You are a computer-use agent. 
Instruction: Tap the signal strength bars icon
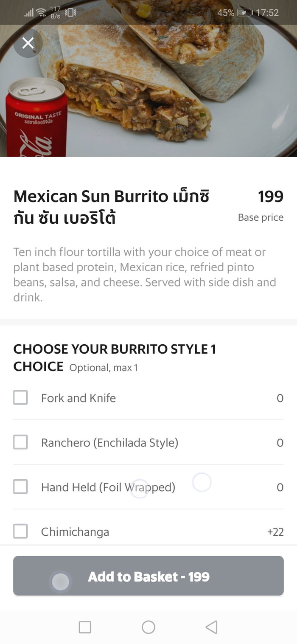pos(28,12)
